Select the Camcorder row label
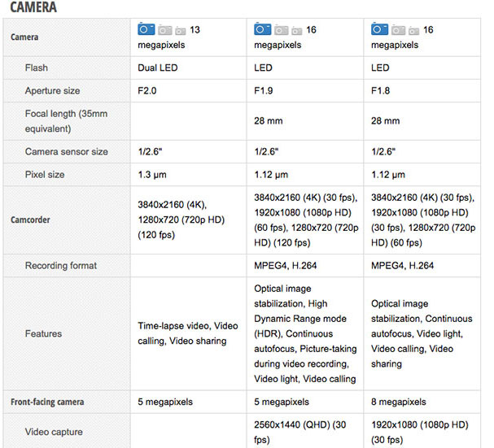 click(32, 220)
